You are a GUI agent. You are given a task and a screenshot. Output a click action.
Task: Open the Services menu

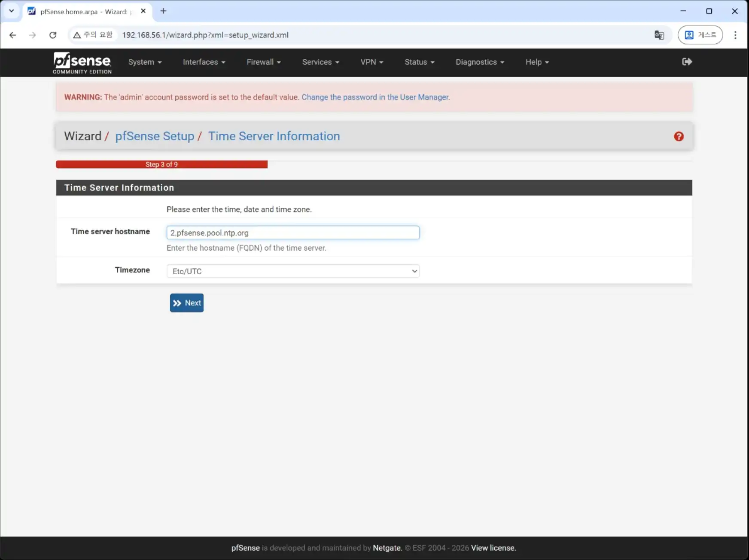(x=320, y=62)
